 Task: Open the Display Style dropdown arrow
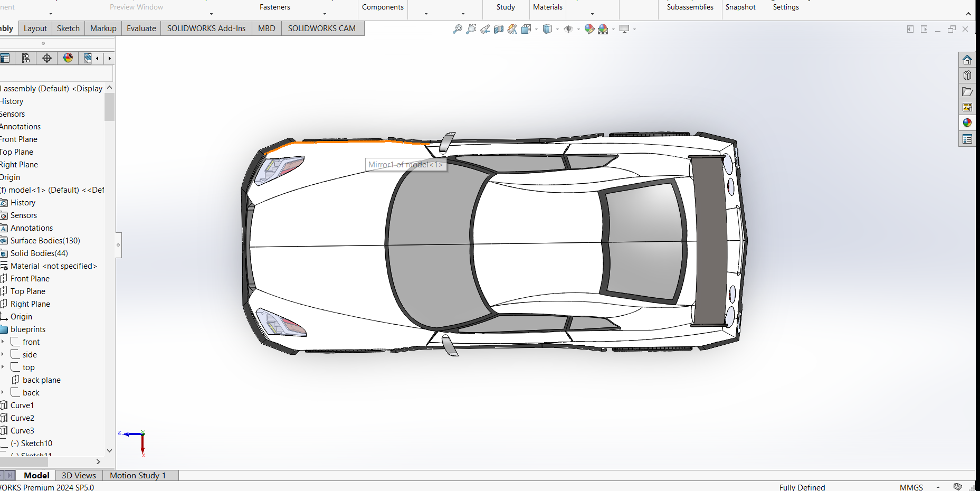pos(558,30)
